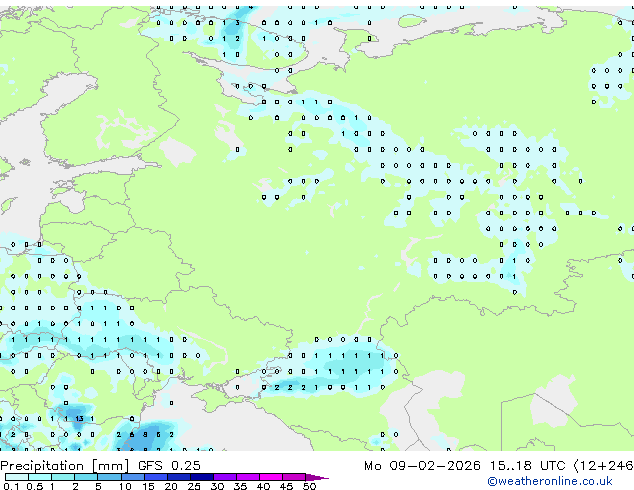The image size is (634, 490).
Task: Click the over-50 arrow tip of legend
Action: tap(318, 477)
